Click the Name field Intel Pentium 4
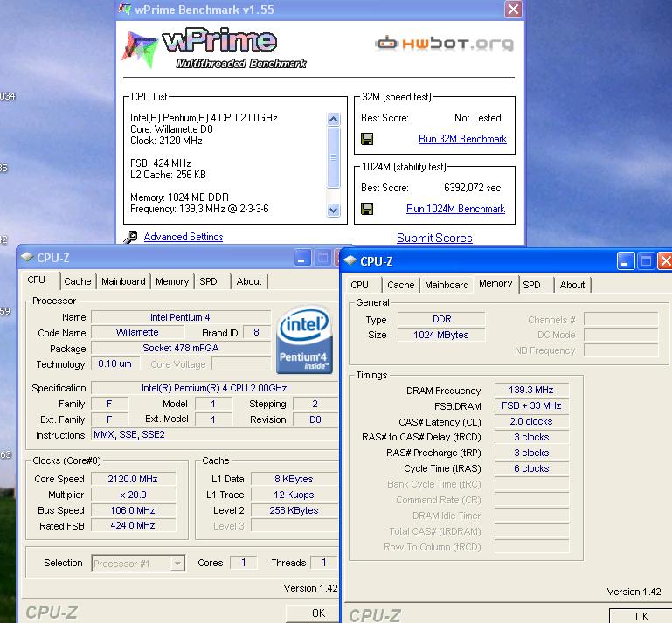Screen dimensions: 672x623 pyautogui.click(x=180, y=317)
